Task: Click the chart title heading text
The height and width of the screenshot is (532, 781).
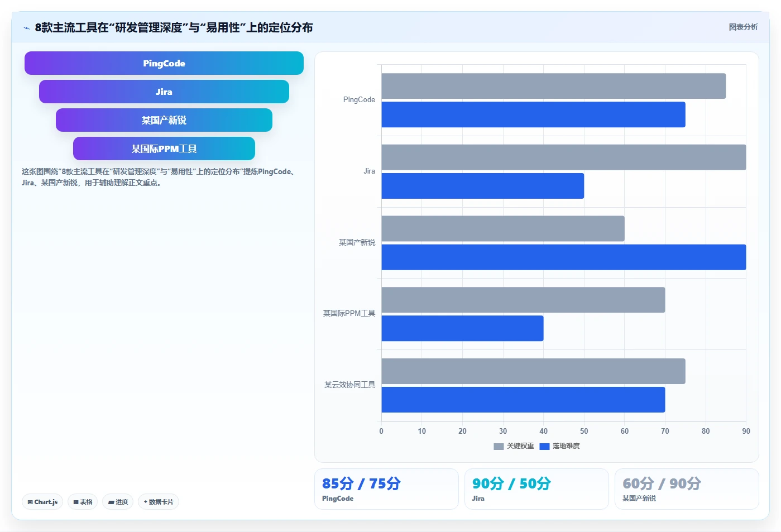Action: [174, 27]
